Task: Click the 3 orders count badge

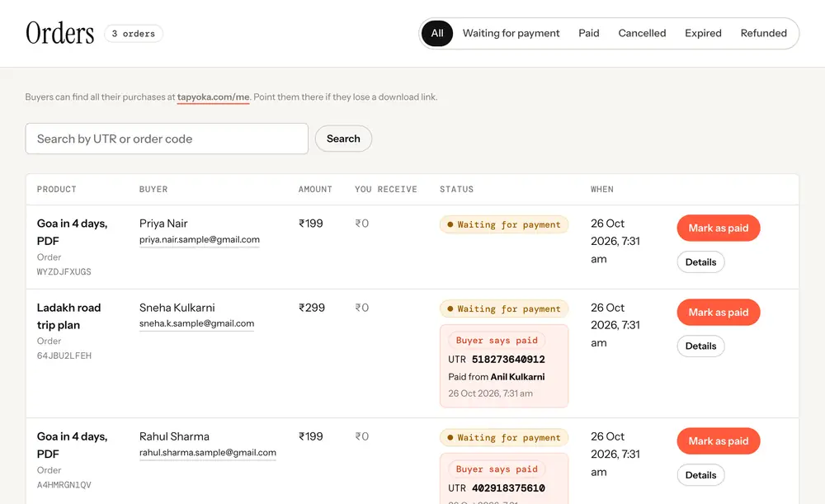Action: coord(134,34)
